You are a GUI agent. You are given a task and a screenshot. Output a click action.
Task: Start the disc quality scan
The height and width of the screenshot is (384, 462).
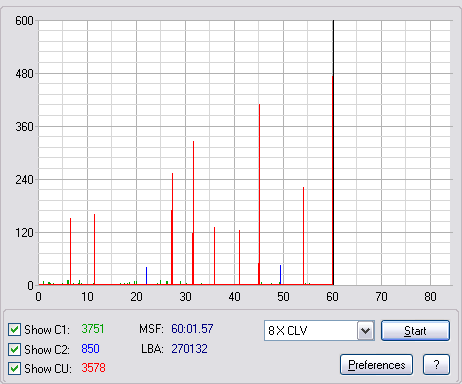pyautogui.click(x=415, y=331)
